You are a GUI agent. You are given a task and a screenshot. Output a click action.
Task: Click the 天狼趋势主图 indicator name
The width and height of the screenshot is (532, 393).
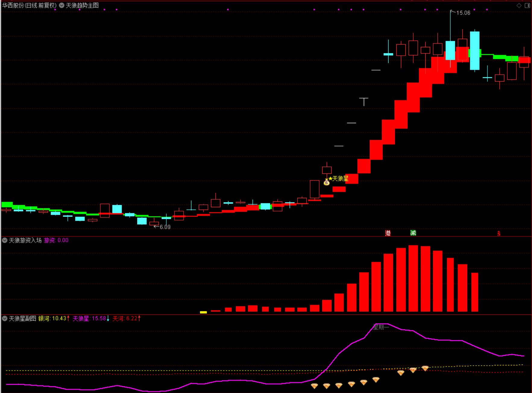click(x=82, y=5)
